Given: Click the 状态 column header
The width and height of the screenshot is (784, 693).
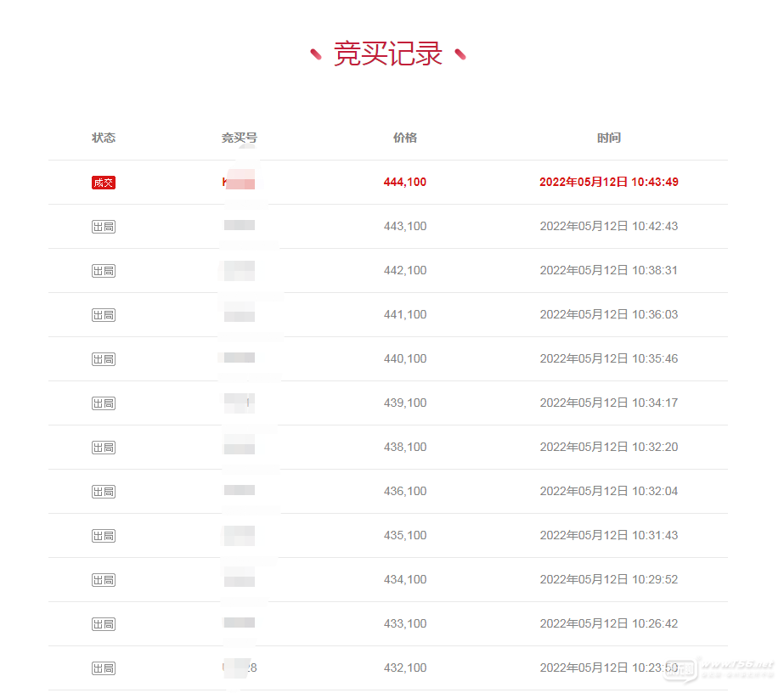Looking at the screenshot, I should pos(104,138).
